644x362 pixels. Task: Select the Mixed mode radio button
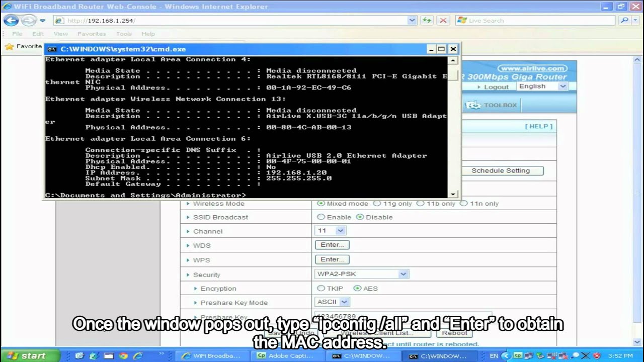point(321,204)
